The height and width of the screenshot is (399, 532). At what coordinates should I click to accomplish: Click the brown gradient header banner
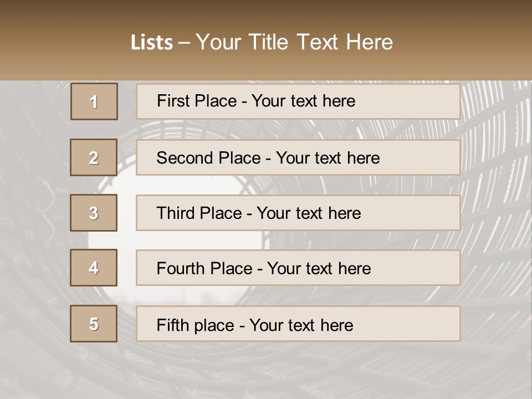(x=266, y=40)
